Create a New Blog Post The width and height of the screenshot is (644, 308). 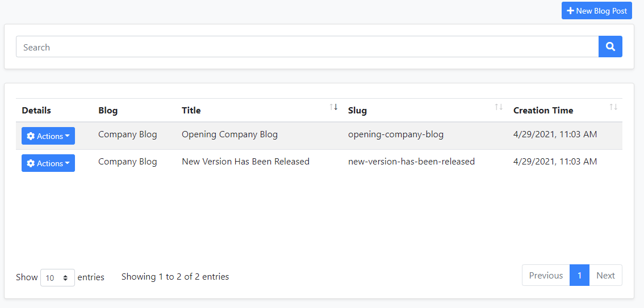tap(597, 11)
